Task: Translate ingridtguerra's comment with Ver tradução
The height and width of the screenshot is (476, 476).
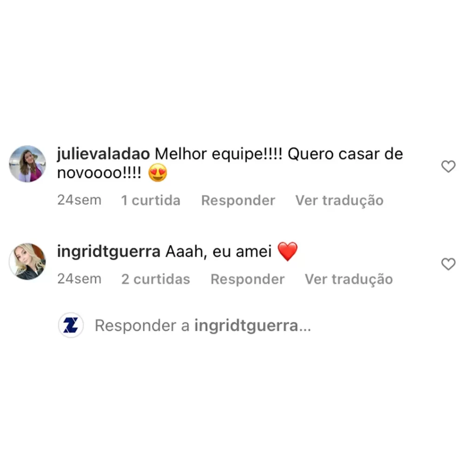Action: (349, 279)
